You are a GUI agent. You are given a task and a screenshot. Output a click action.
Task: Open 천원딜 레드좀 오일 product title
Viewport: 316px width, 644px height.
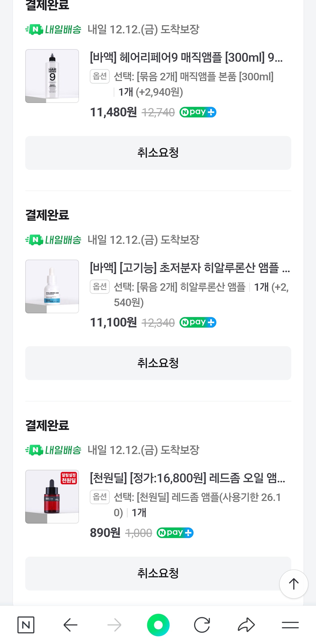click(x=187, y=478)
